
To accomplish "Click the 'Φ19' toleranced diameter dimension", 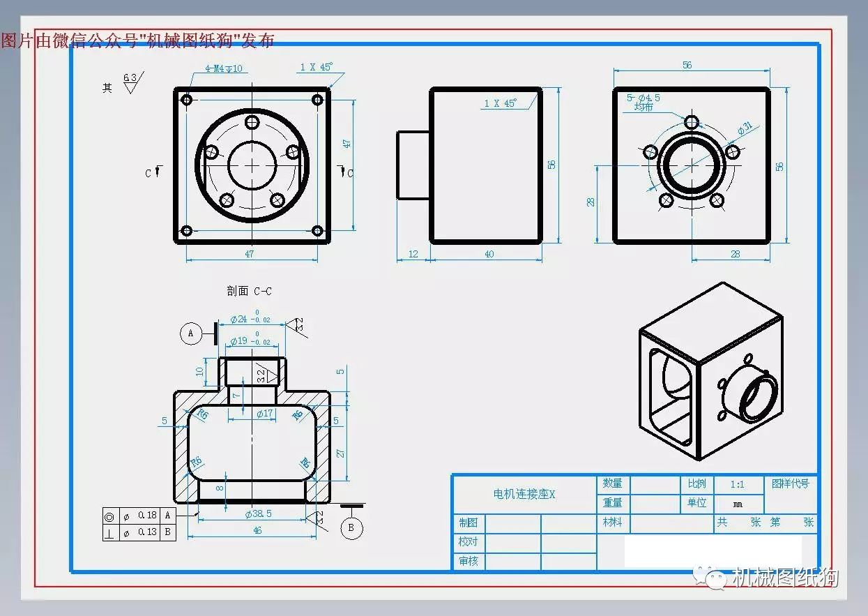I will pyautogui.click(x=250, y=340).
